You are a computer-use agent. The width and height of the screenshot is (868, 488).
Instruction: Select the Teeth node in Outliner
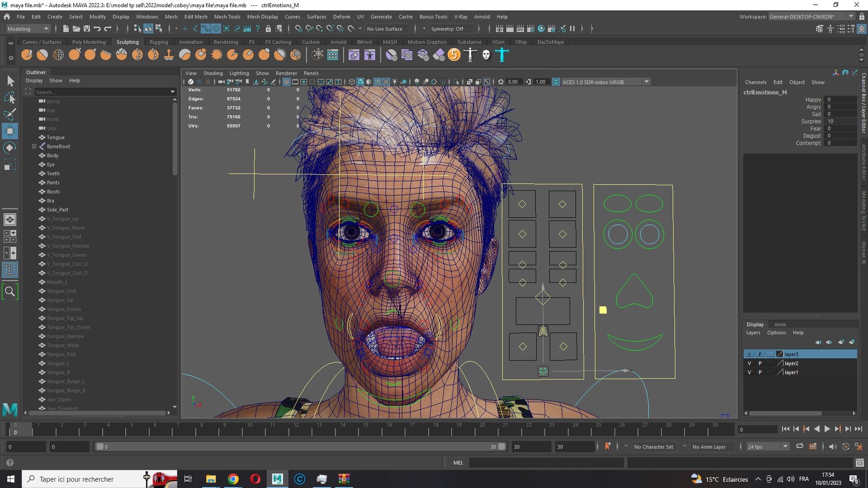tap(53, 173)
